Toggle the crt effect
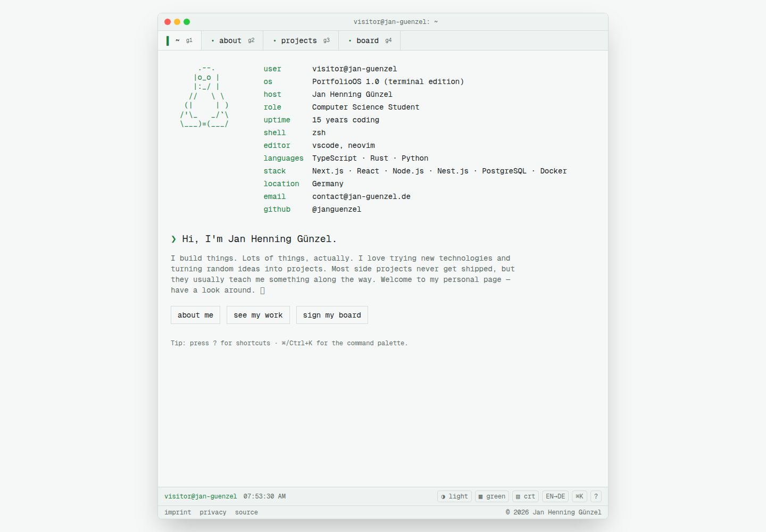The width and height of the screenshot is (766, 532). pos(526,496)
